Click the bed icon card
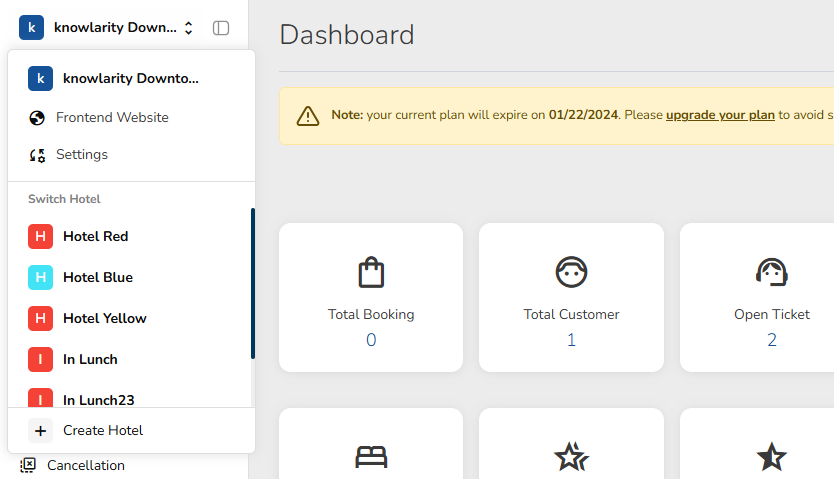The image size is (834, 479). pyautogui.click(x=371, y=457)
